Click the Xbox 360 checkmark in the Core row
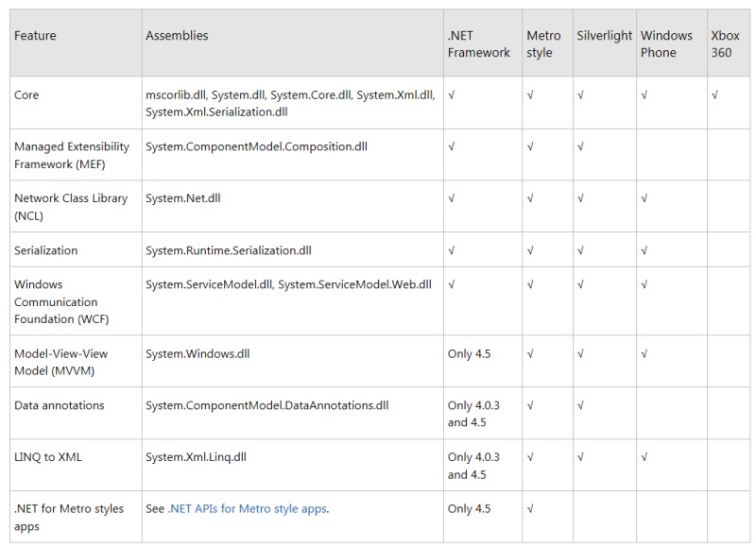Viewport: 756px width, 548px height. (x=714, y=94)
